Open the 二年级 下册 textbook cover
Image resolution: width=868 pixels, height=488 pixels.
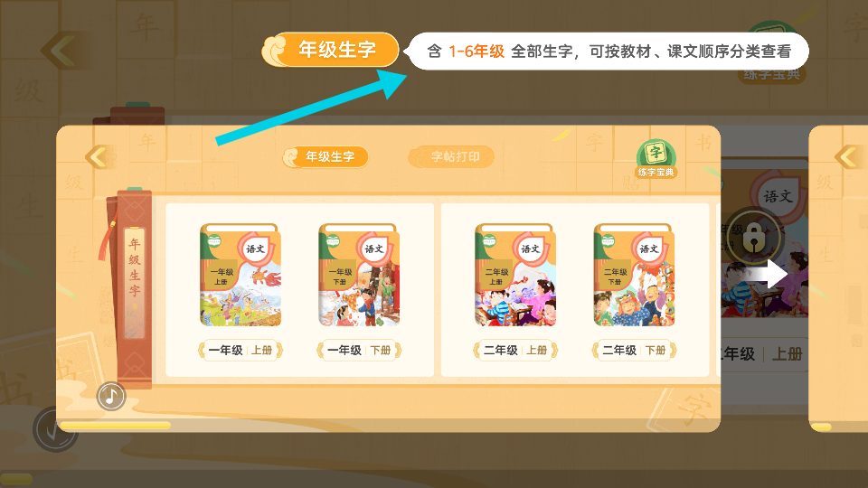point(635,275)
